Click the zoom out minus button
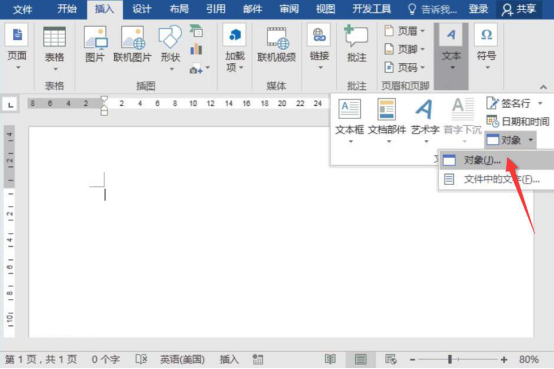The height and width of the screenshot is (369, 554). (412, 360)
